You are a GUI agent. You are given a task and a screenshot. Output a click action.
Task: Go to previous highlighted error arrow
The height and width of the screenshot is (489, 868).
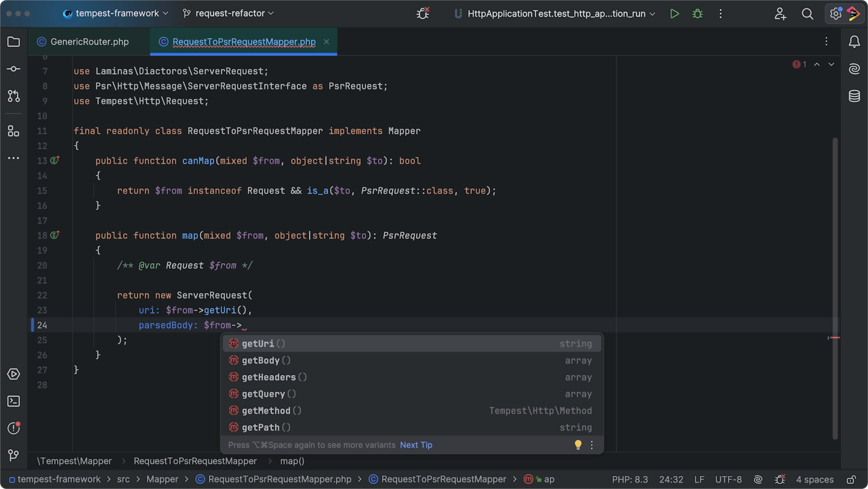click(x=817, y=64)
